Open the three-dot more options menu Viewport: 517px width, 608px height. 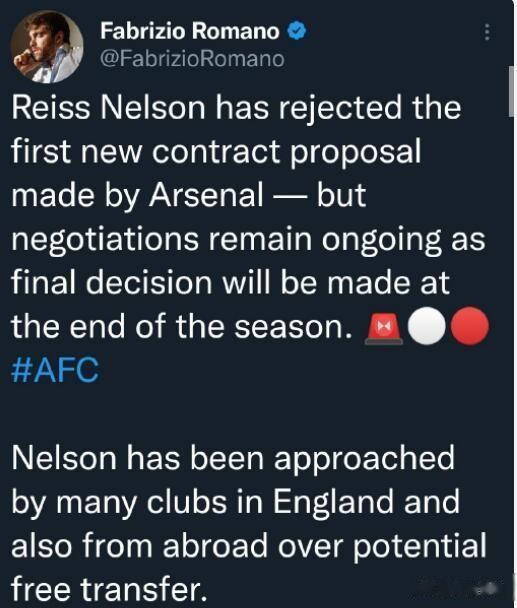click(487, 32)
